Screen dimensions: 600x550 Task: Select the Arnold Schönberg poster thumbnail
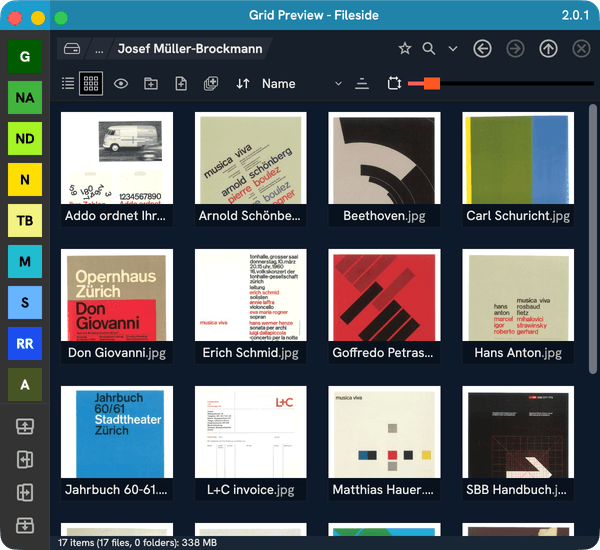251,158
